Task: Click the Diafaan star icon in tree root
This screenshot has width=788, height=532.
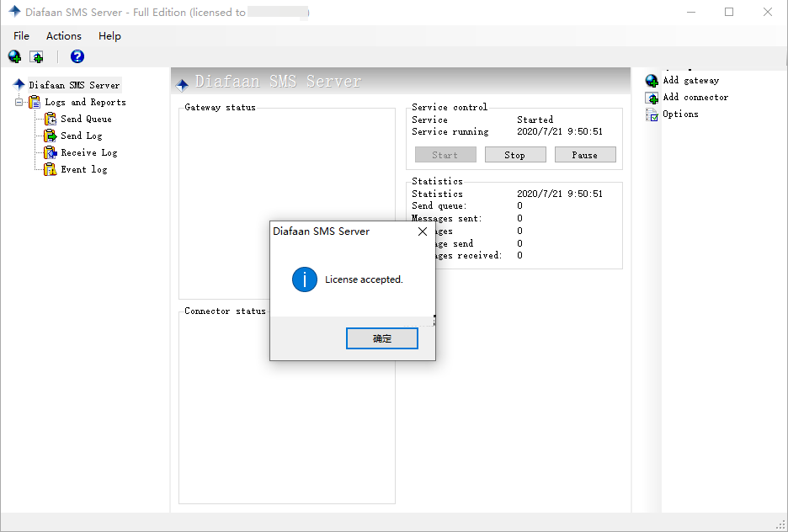Action: pyautogui.click(x=19, y=84)
